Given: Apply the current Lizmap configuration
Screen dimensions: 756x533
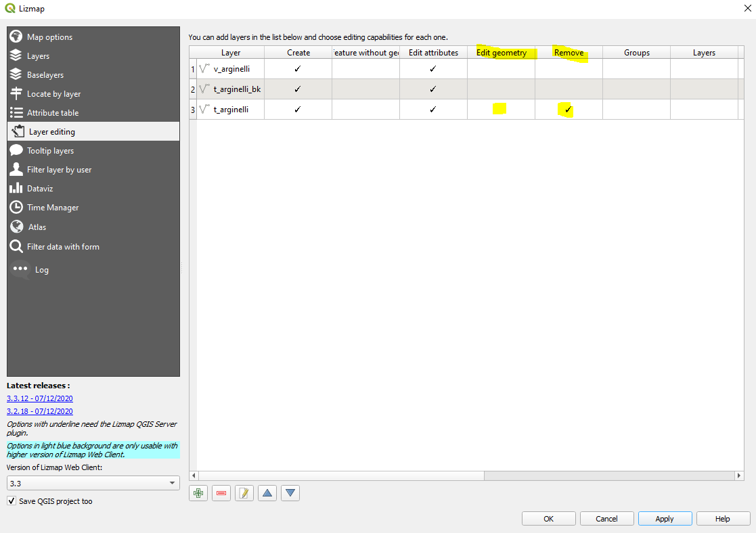Looking at the screenshot, I should tap(665, 518).
